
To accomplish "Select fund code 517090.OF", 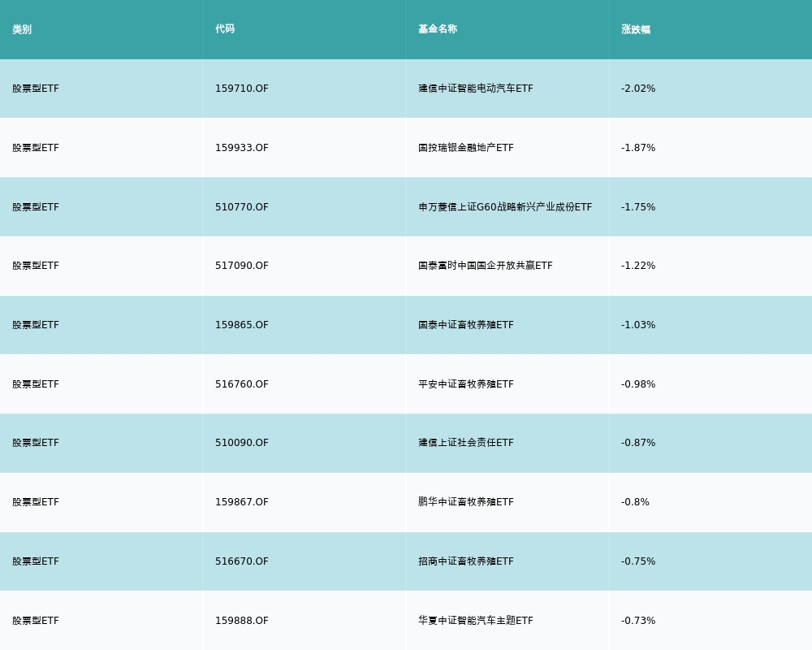I will (242, 266).
